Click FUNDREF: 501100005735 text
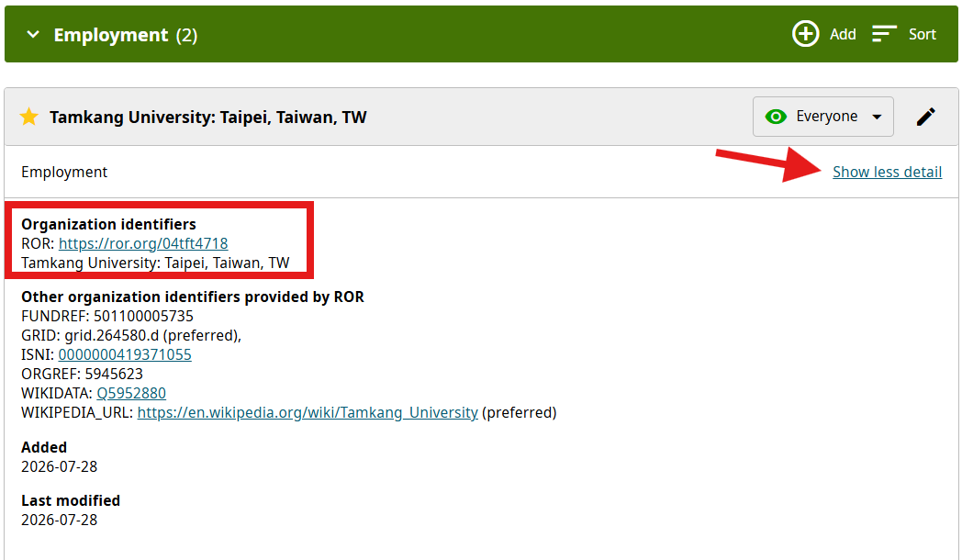Image resolution: width=962 pixels, height=560 pixels. (107, 317)
